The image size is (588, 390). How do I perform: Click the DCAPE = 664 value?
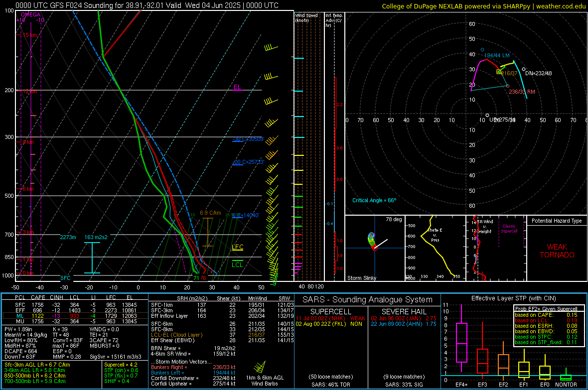[20, 351]
